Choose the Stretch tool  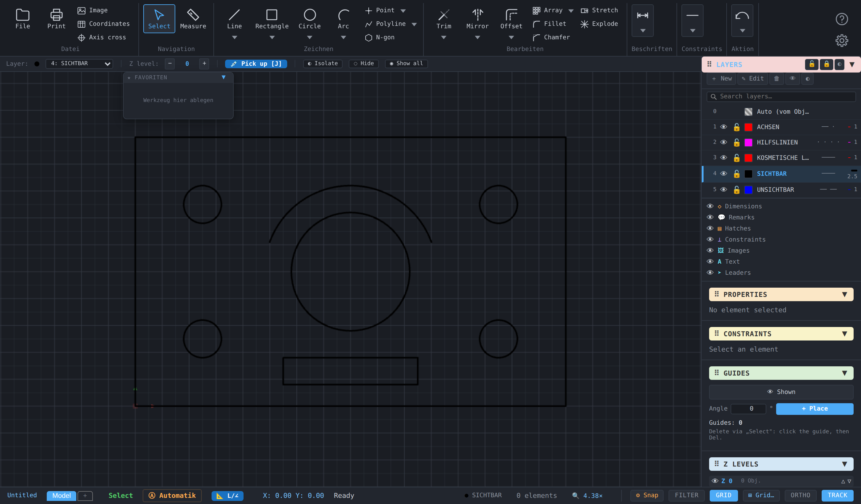pos(599,10)
